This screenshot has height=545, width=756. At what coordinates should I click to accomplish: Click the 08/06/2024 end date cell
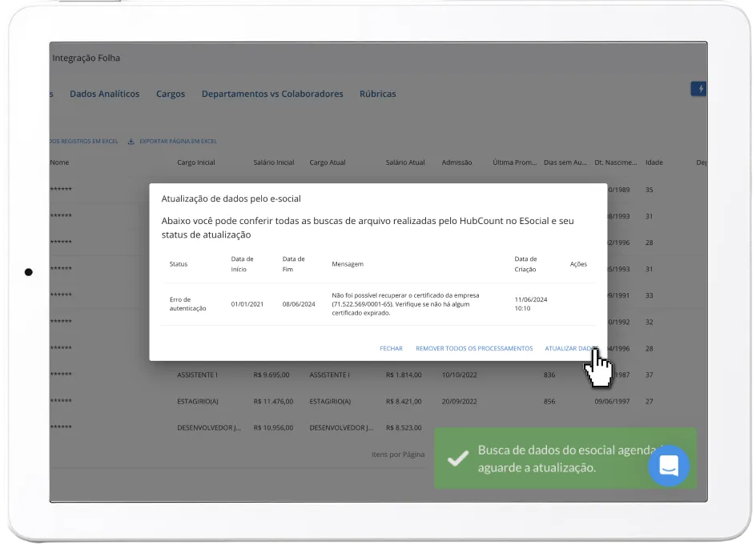[299, 304]
